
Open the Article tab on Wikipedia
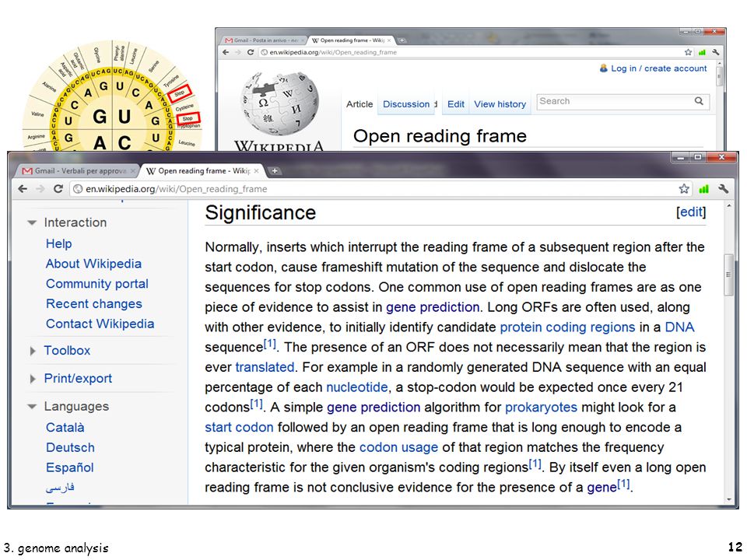(359, 103)
